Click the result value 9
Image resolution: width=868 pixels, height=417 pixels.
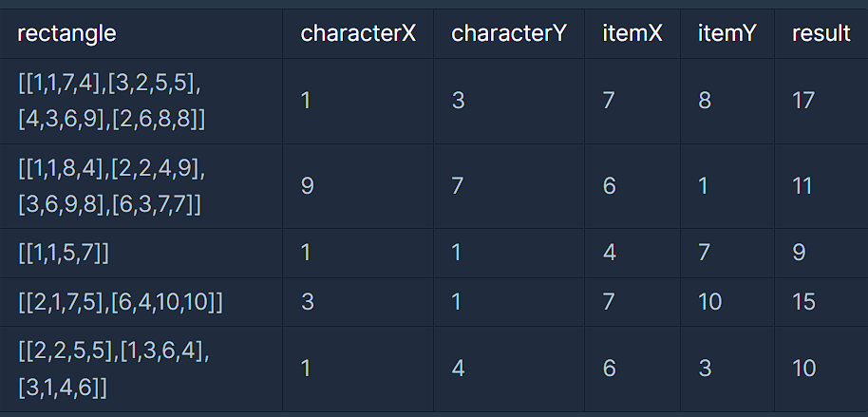(799, 253)
